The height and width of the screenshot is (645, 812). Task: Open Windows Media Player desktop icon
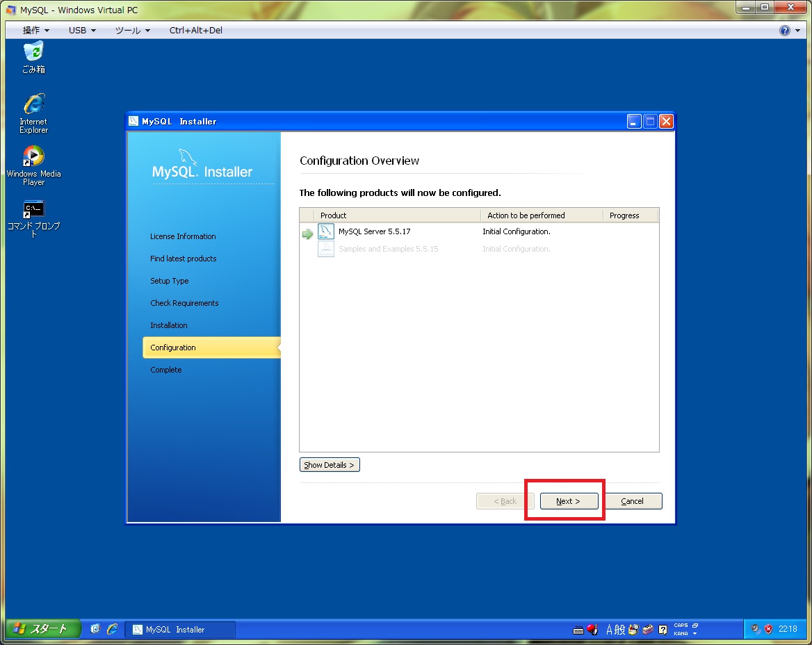tap(33, 165)
